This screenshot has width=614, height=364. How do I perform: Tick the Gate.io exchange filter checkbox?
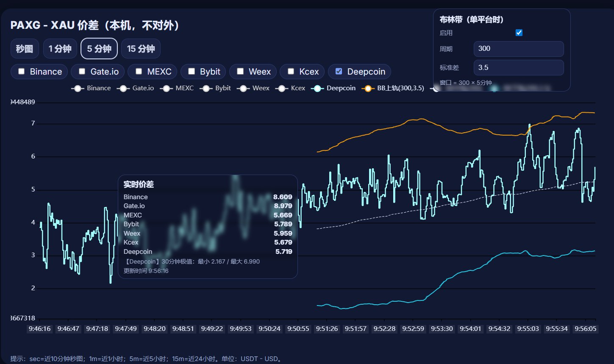coord(82,72)
